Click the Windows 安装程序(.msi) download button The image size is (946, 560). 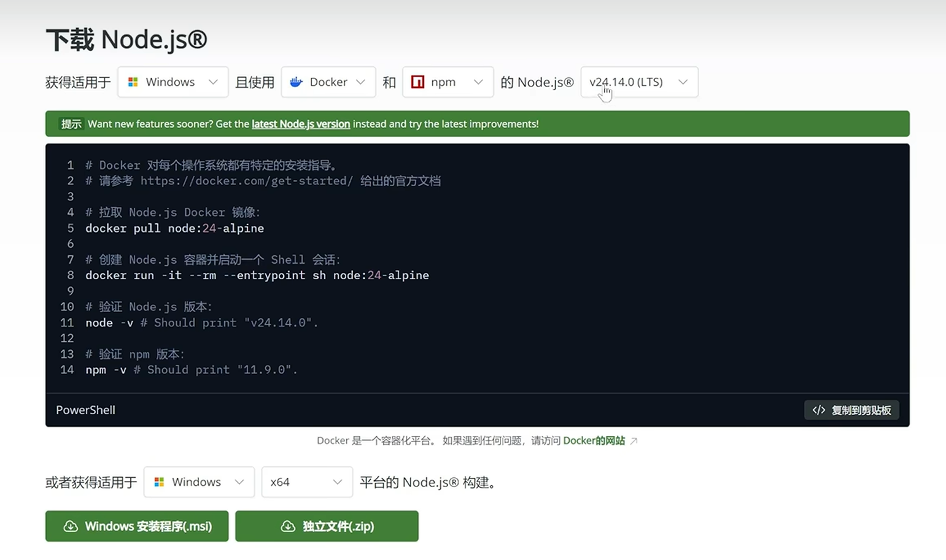coord(136,526)
